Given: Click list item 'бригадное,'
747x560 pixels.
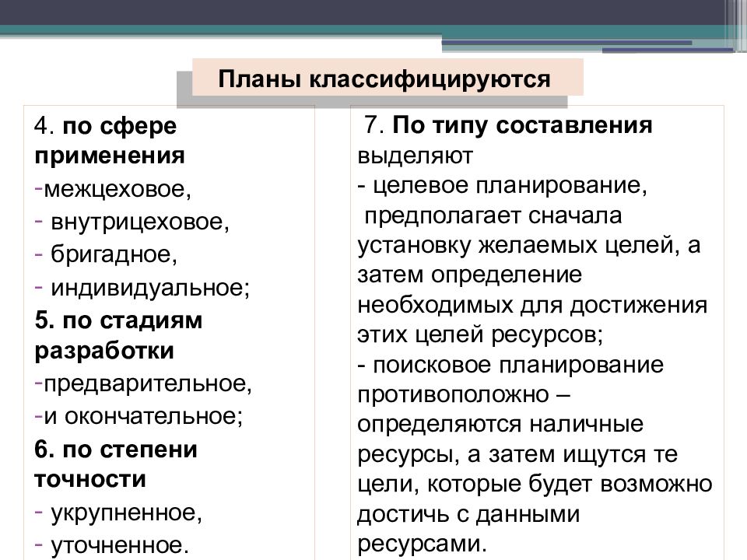Looking at the screenshot, I should coord(114,254).
